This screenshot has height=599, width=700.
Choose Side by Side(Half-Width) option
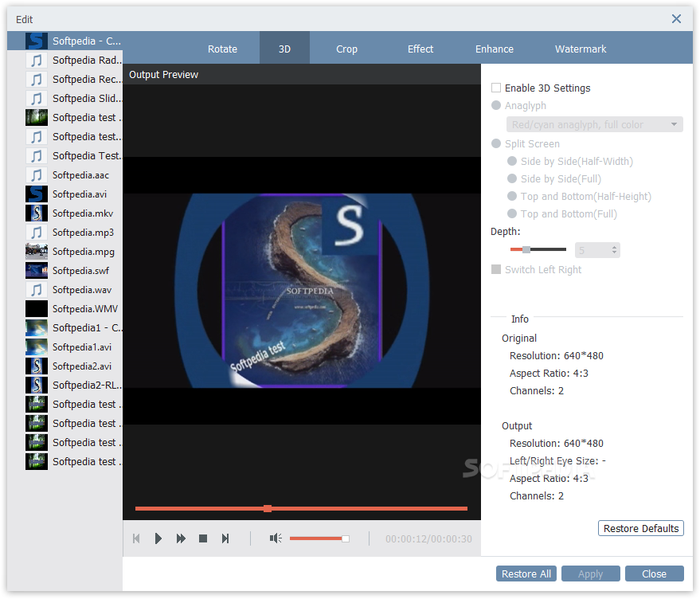tap(512, 161)
